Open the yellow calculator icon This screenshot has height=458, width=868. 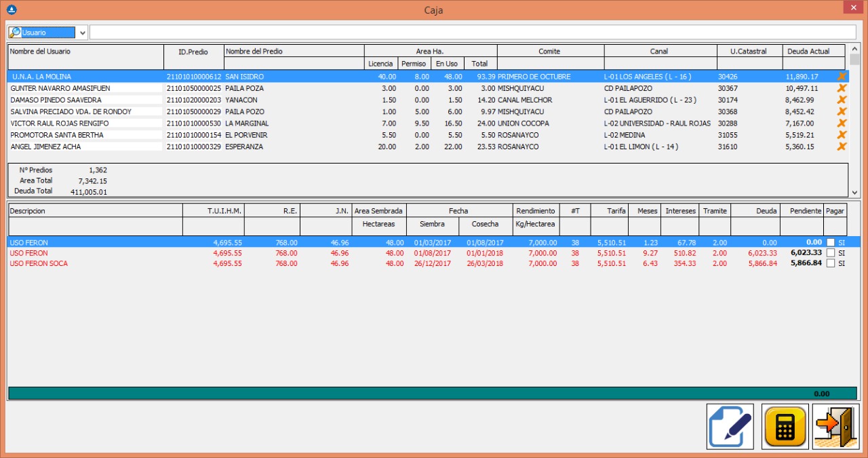[785, 427]
